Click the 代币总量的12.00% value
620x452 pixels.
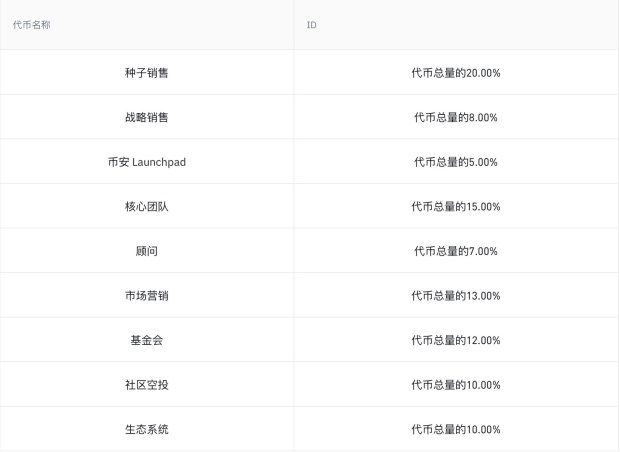456,340
